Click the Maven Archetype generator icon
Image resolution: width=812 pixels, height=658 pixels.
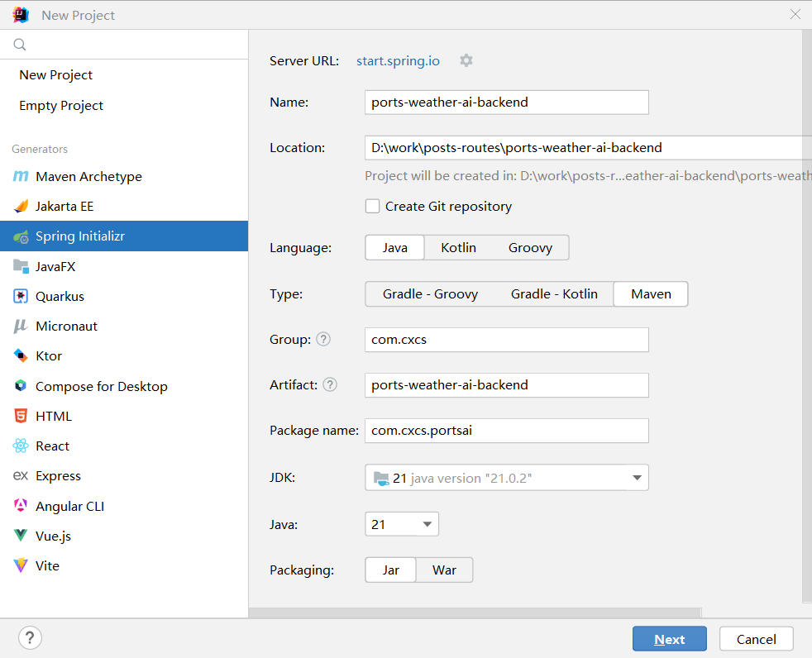(x=21, y=177)
